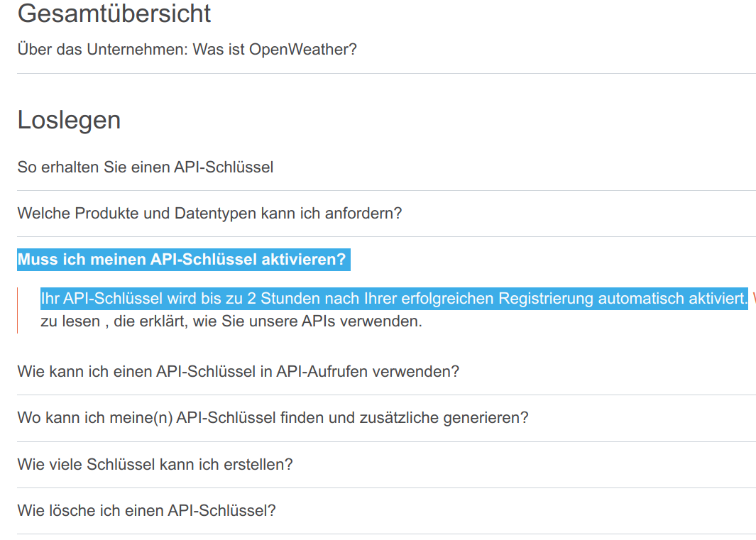Click the word "OpenWeather?" in the first question
The width and height of the screenshot is (756, 540).
[303, 50]
